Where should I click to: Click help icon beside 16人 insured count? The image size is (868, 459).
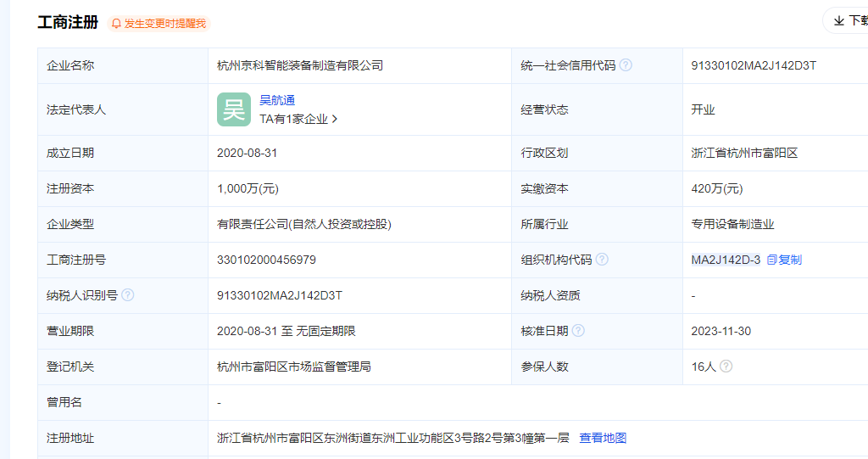(x=726, y=367)
